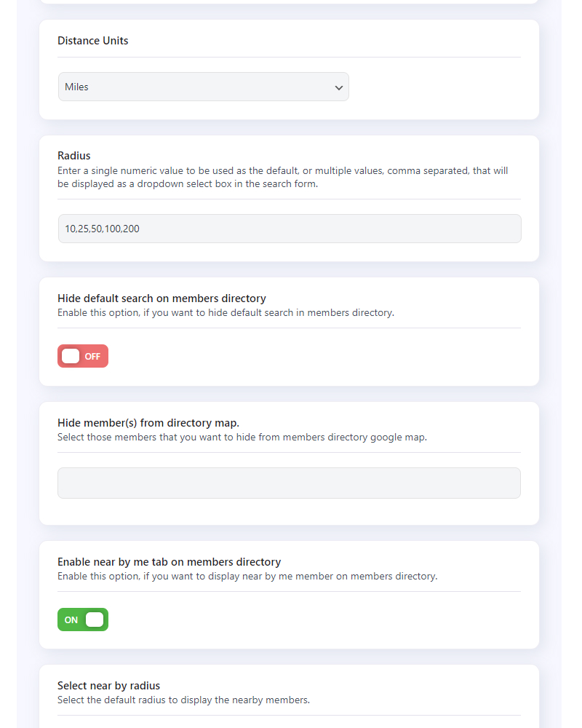Viewport: 582px width, 728px height.
Task: Disable the near by me tab toggle
Action: pyautogui.click(x=83, y=620)
